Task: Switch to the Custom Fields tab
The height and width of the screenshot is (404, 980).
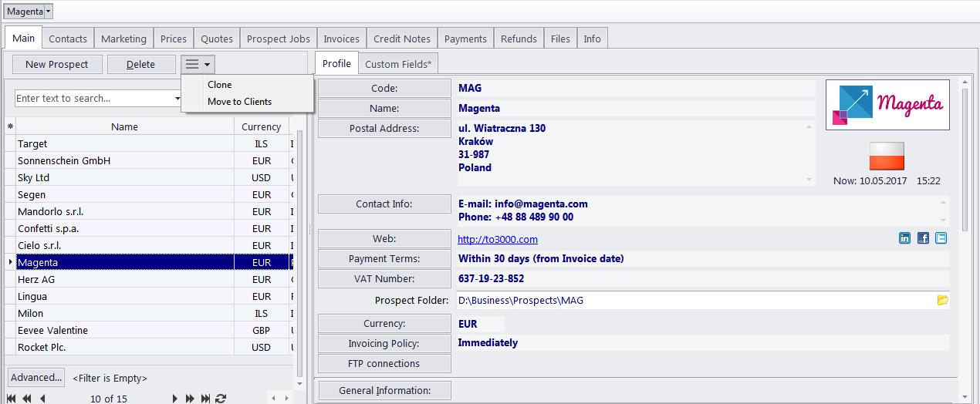Action: [x=398, y=64]
